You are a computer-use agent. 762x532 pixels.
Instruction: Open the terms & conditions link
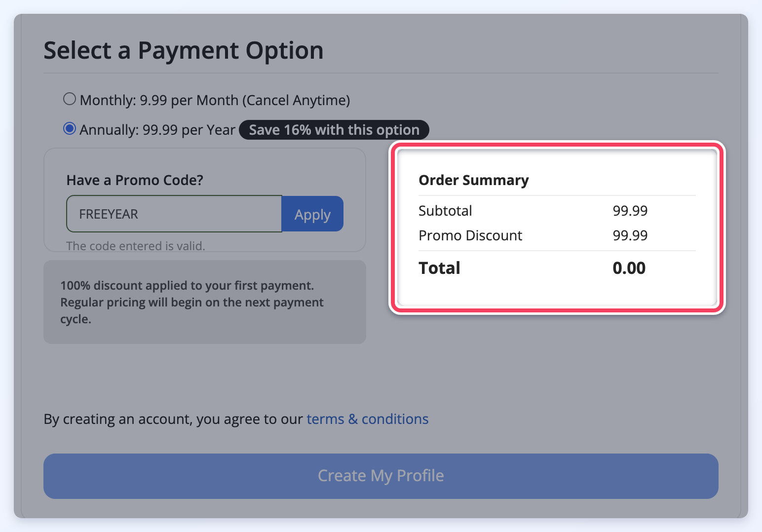[x=368, y=419]
